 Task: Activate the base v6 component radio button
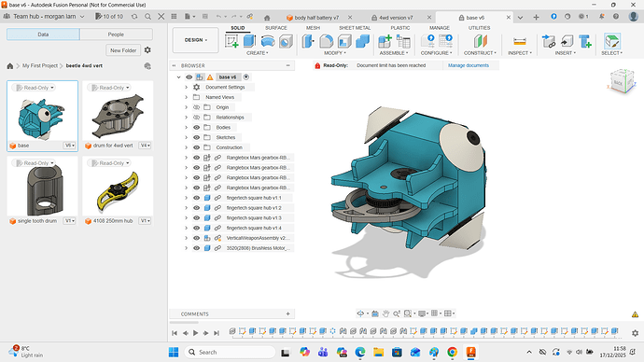tap(246, 77)
